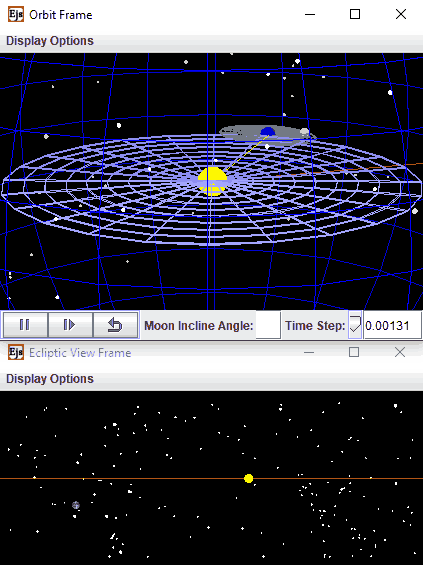Click the gray Moon in Ecliptic View
This screenshot has height=565, width=423.
tap(76, 505)
